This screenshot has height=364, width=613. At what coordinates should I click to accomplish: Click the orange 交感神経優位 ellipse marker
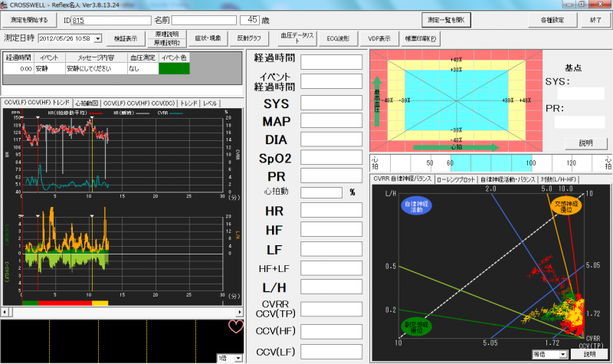click(x=563, y=208)
